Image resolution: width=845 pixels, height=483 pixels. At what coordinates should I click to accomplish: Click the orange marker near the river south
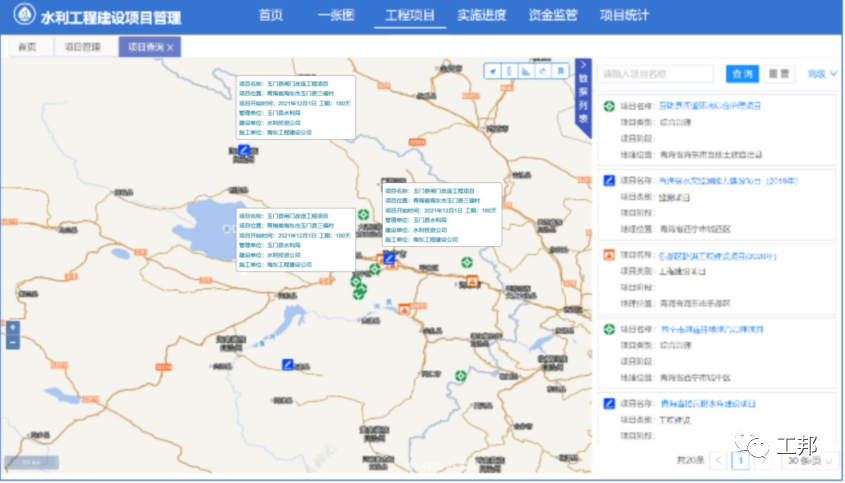[x=404, y=309]
